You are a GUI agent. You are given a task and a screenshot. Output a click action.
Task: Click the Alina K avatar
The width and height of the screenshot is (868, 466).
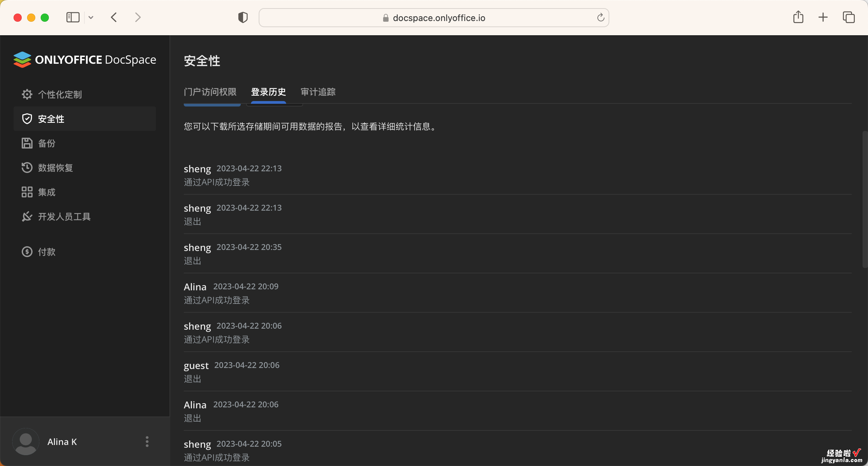(x=26, y=442)
